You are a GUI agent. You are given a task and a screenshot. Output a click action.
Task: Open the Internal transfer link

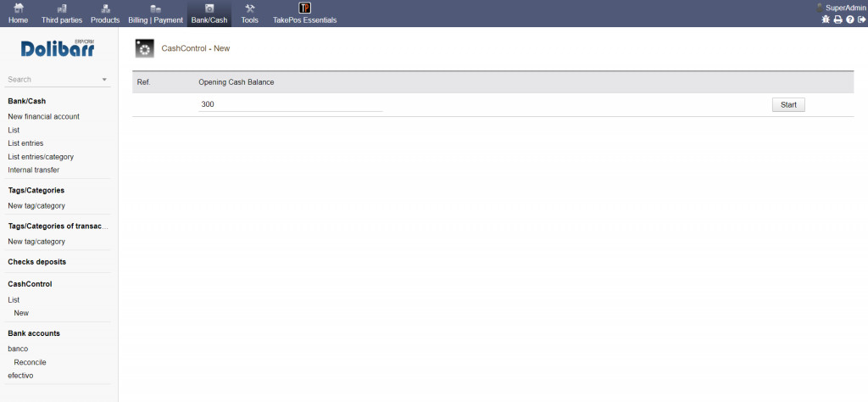pyautogui.click(x=34, y=170)
